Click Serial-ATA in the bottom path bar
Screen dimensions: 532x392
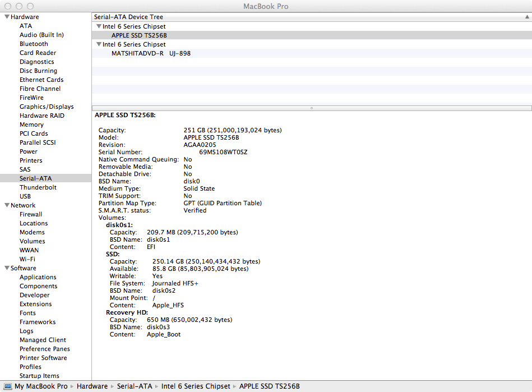(x=135, y=386)
